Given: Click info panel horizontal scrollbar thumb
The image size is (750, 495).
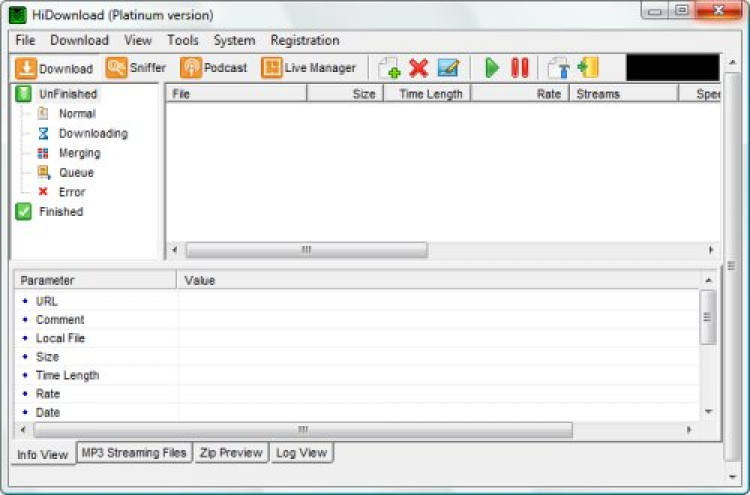Looking at the screenshot, I should pyautogui.click(x=303, y=429).
